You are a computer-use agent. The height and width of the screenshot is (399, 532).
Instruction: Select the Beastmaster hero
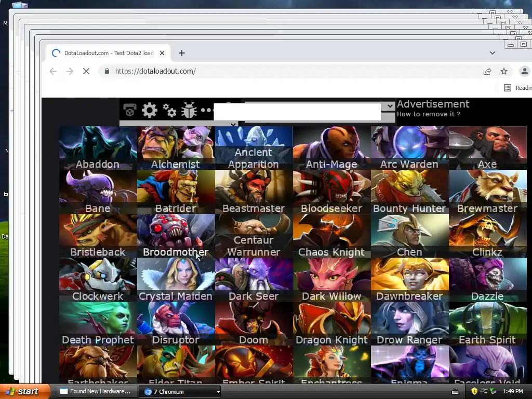pyautogui.click(x=254, y=192)
